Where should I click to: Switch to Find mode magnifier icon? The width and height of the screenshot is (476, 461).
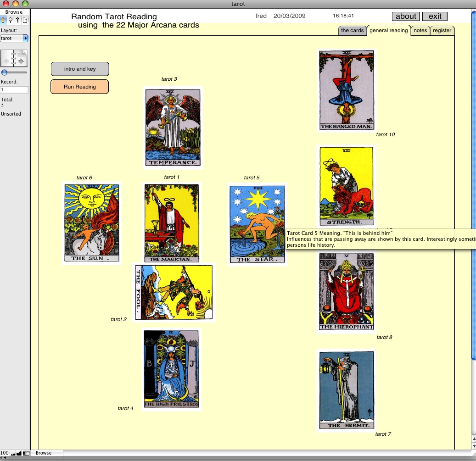10,20
